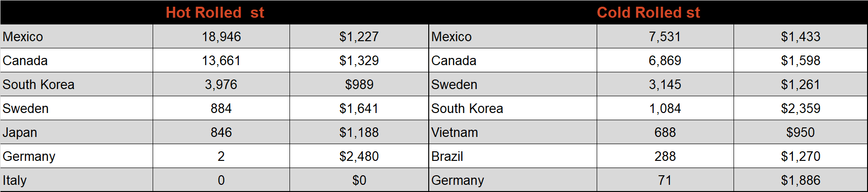Select Canada in the cold rolled table

(x=513, y=60)
